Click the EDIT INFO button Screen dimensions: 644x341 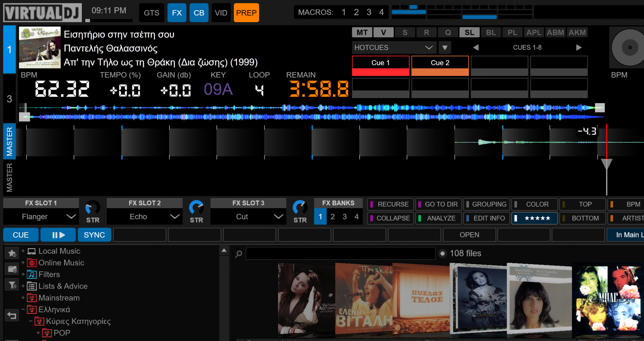(486, 218)
